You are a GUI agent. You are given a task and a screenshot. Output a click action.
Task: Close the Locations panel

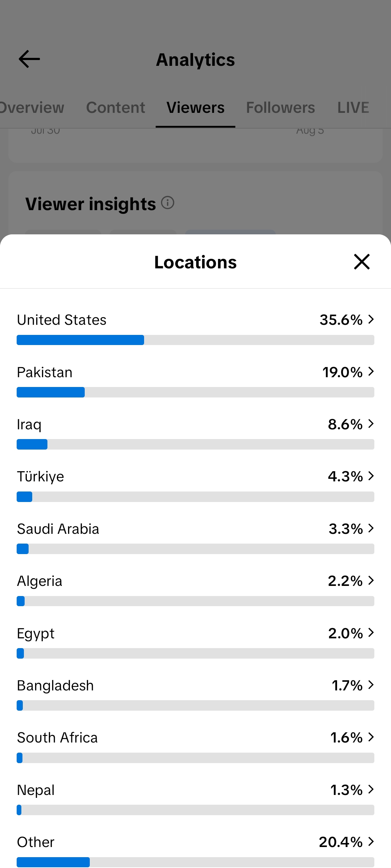coord(362,262)
